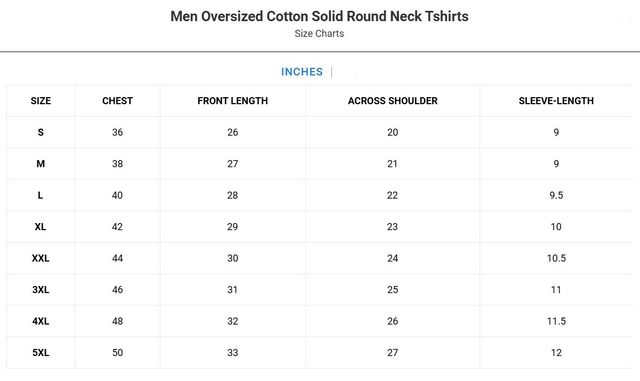Select the S size row label
This screenshot has height=381, width=640.
point(40,132)
